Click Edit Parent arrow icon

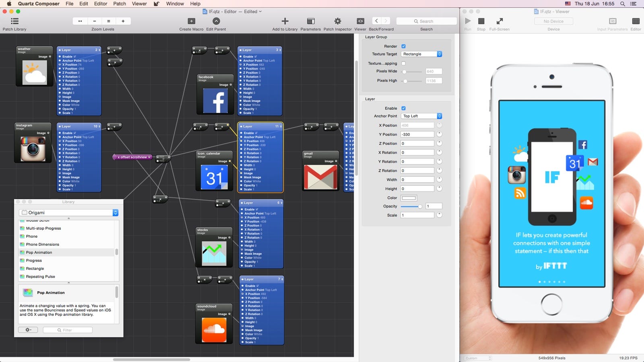tap(216, 21)
